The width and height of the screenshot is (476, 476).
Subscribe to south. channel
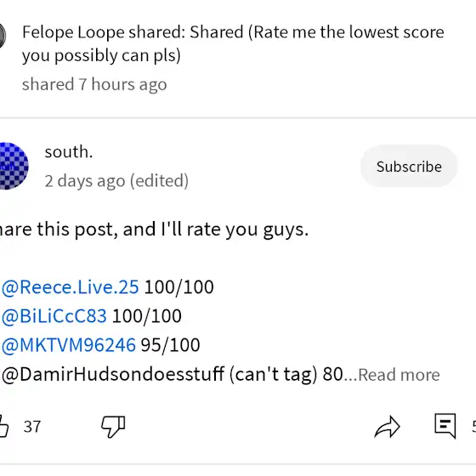[x=409, y=167]
